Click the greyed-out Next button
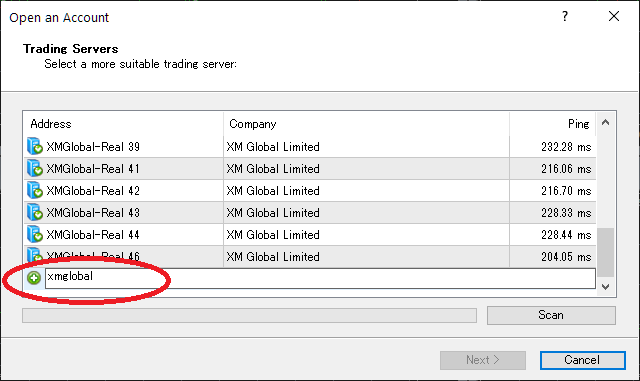The image size is (640, 381). pos(483,360)
